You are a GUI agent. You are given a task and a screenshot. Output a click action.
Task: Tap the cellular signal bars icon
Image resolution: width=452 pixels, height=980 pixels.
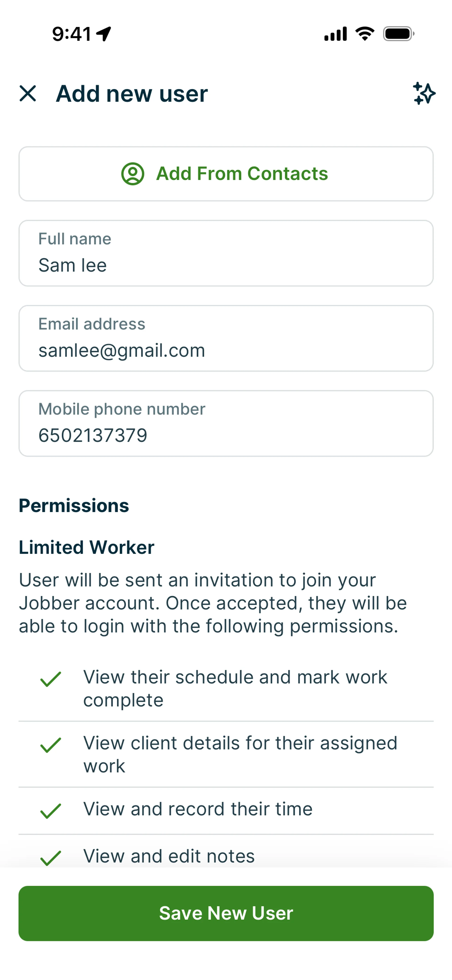click(x=335, y=34)
